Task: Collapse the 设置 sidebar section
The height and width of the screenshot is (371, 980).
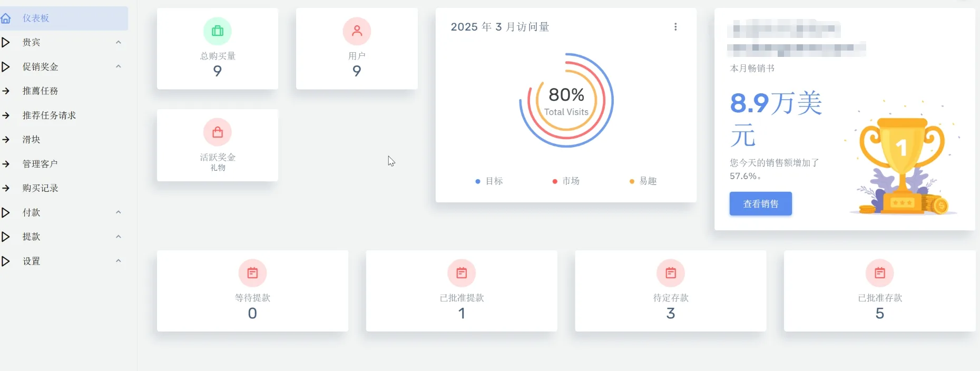Action: 119,261
